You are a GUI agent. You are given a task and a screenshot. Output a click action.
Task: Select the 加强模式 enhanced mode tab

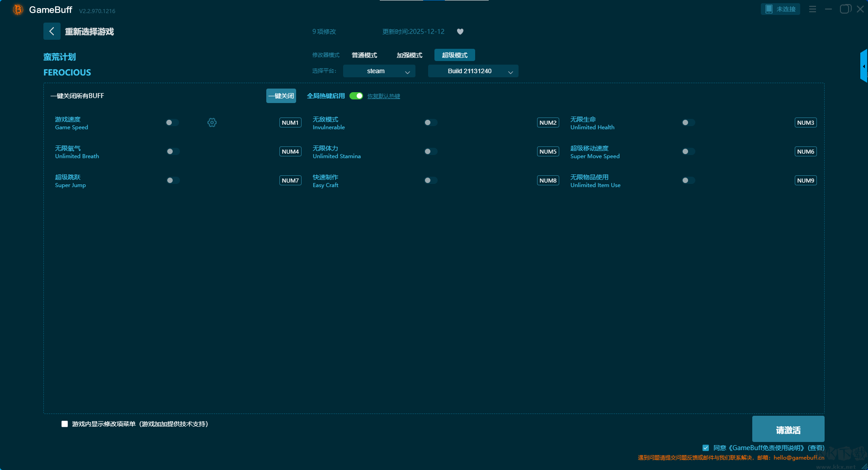(x=409, y=55)
